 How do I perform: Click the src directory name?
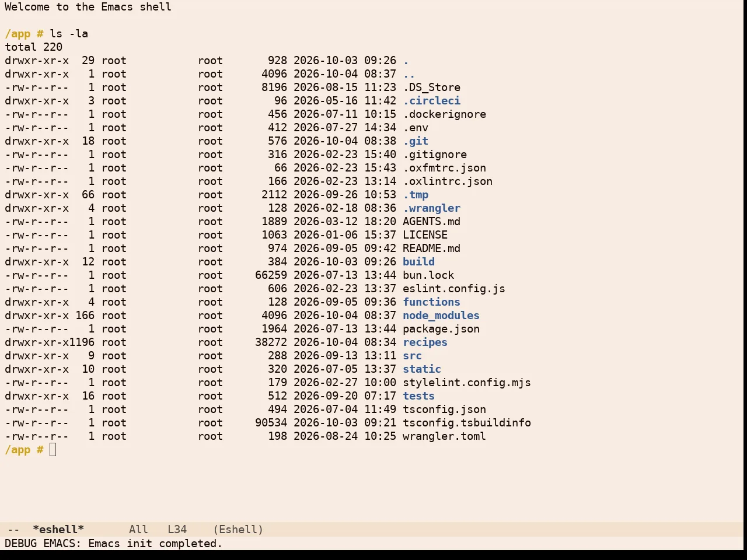(x=413, y=356)
